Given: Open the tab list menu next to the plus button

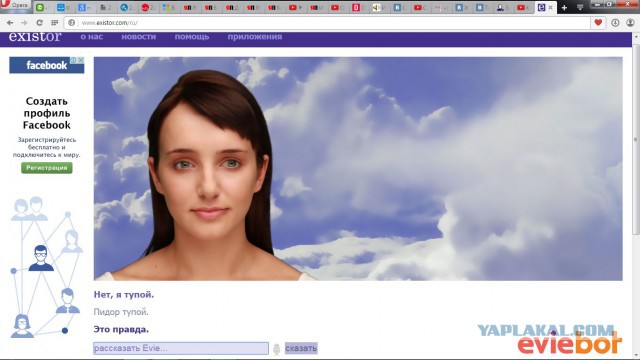Looking at the screenshot, I should click(580, 7).
